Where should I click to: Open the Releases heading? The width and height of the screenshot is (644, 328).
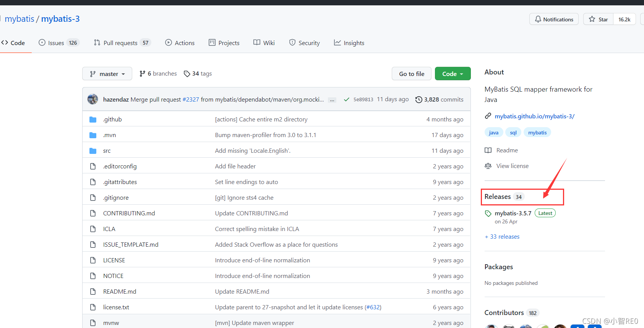point(498,197)
